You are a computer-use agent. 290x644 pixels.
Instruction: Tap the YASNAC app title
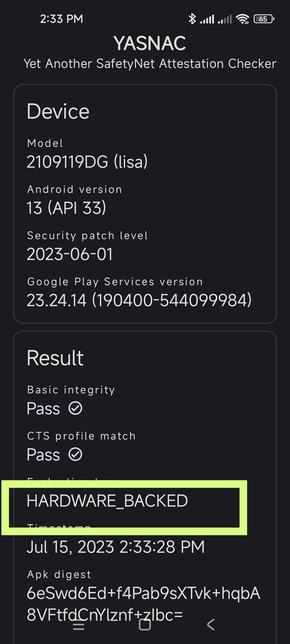click(x=150, y=43)
